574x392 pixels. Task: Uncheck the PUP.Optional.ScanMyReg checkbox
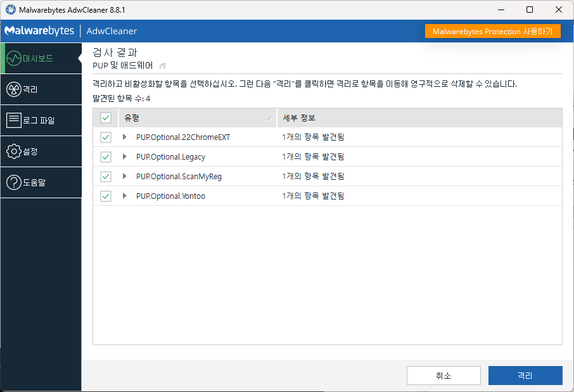106,177
